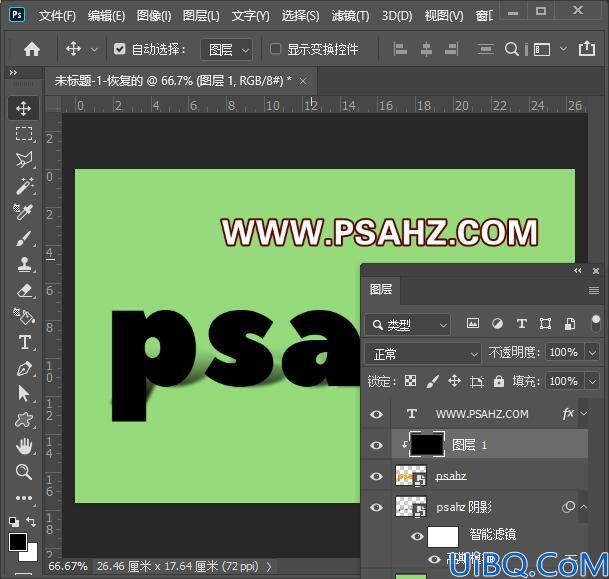
Task: Lock layer position
Action: 454,381
